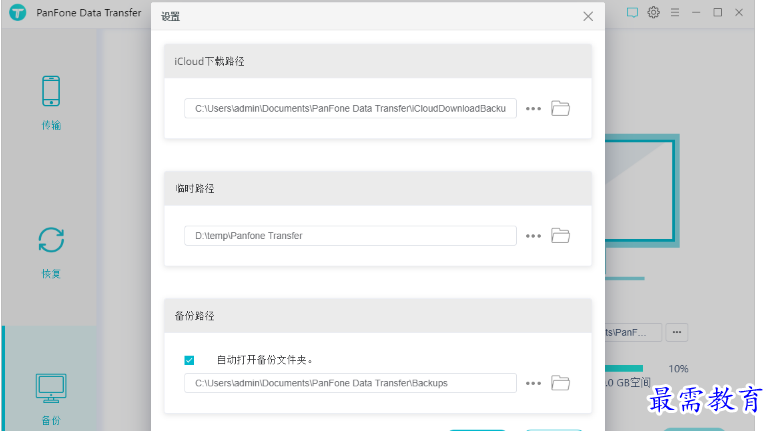Viewport: 771px width, 431px height.
Task: Minimize the PanFone window
Action: click(x=696, y=12)
